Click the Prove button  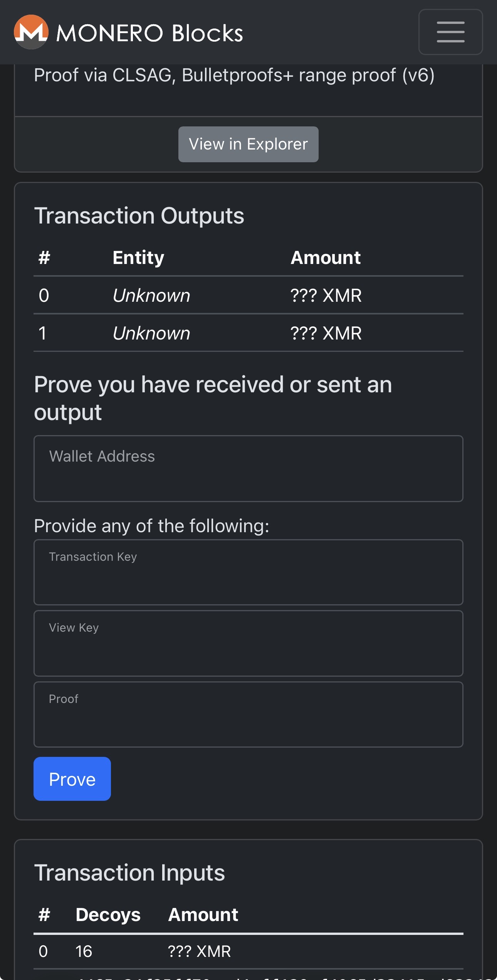[72, 779]
